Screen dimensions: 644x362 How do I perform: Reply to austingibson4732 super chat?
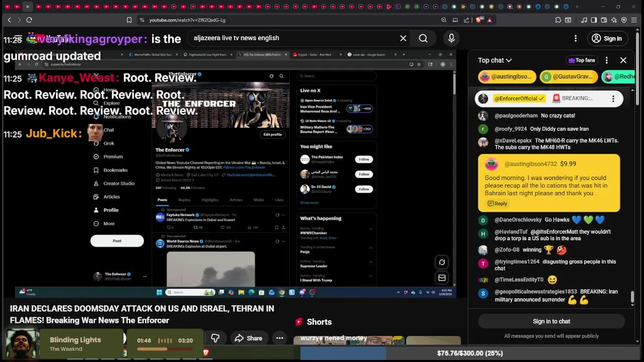(497, 204)
